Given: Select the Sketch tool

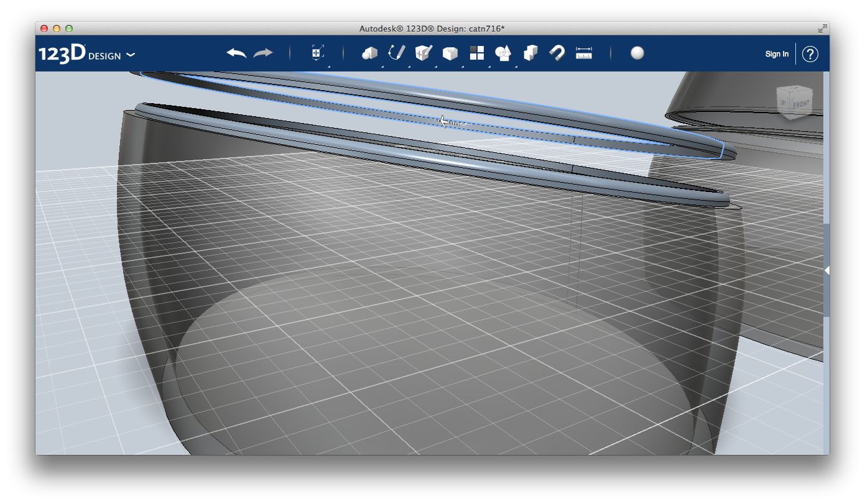Looking at the screenshot, I should pyautogui.click(x=396, y=53).
